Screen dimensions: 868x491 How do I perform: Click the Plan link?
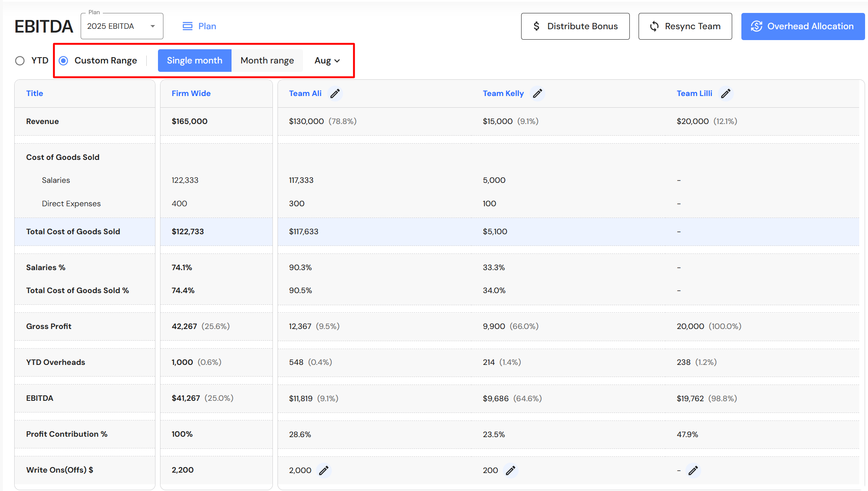pyautogui.click(x=207, y=26)
